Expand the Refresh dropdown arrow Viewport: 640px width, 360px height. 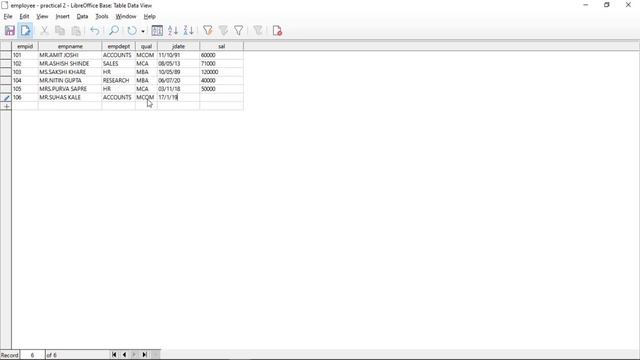[x=143, y=31]
